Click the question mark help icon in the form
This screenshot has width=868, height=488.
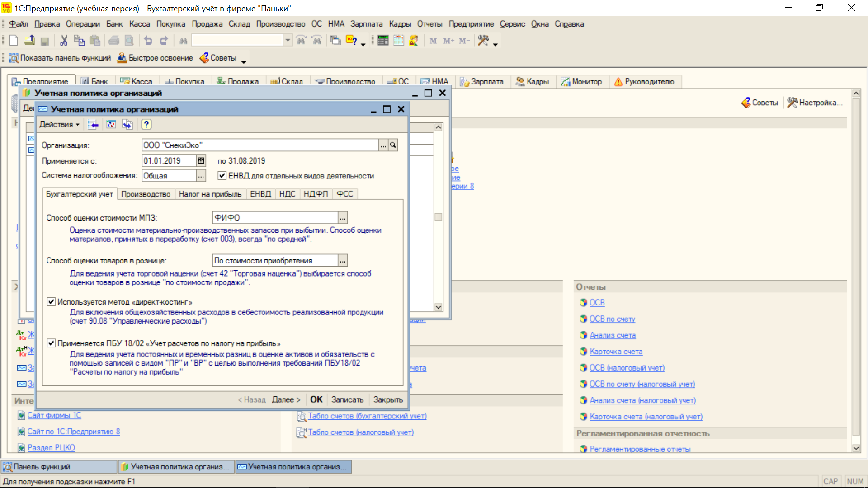[x=146, y=125]
